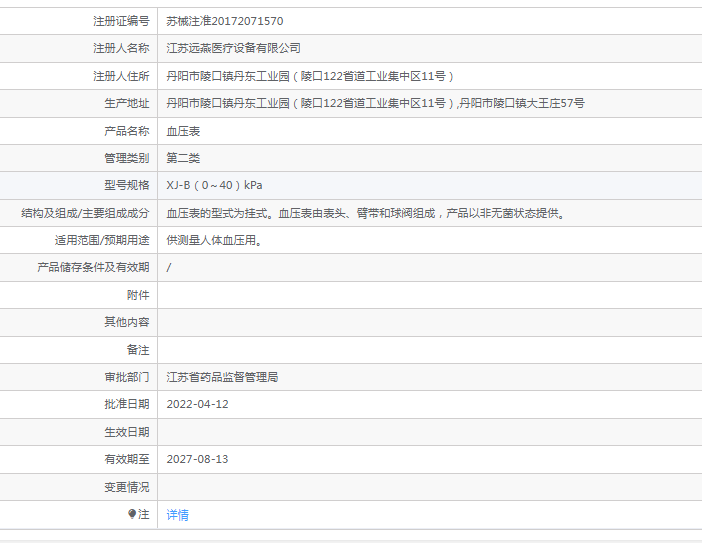Open the 详情 link in the 注 row
Viewport: 702px width, 543px height.
(x=177, y=515)
